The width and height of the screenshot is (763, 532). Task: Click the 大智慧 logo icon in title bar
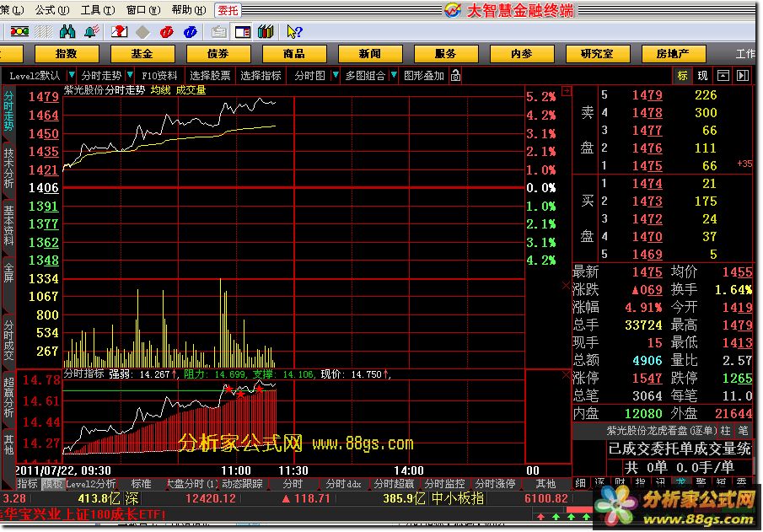[x=453, y=10]
